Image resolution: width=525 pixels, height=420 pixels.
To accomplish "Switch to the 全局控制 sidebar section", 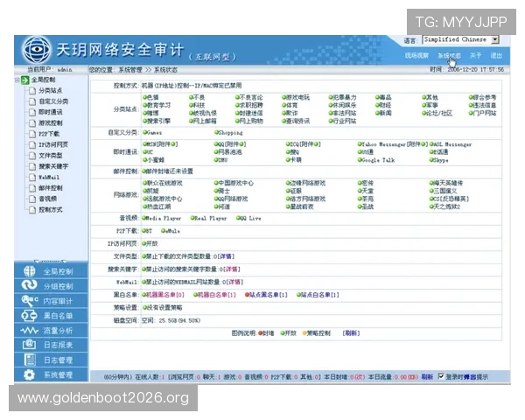I will pyautogui.click(x=51, y=271).
